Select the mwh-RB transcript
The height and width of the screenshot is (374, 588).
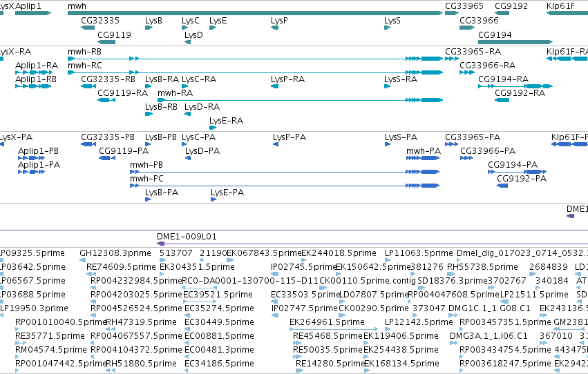click(256, 59)
